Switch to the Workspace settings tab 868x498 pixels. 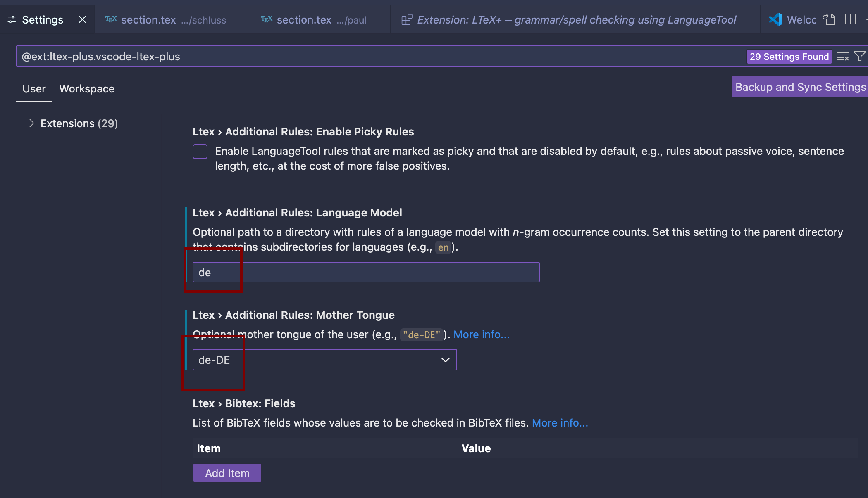[x=87, y=89]
